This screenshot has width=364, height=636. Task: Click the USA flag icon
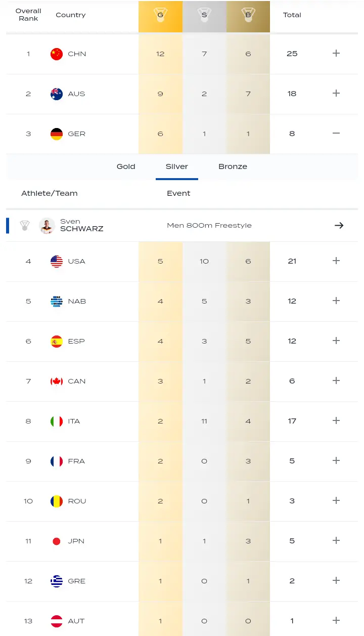[x=57, y=261]
